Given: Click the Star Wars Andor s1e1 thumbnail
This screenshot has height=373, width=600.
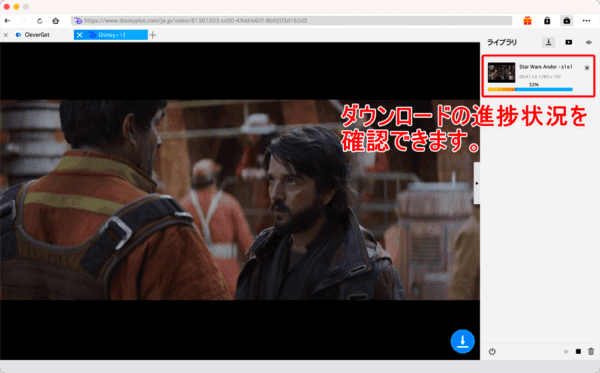Looking at the screenshot, I should (x=501, y=72).
